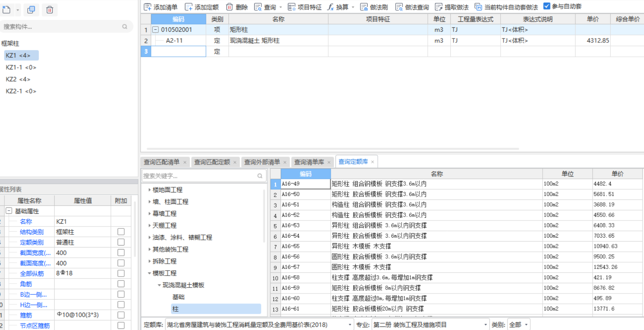Click the empty 编码 cell in row 3
The width and height of the screenshot is (644, 330).
pos(179,51)
